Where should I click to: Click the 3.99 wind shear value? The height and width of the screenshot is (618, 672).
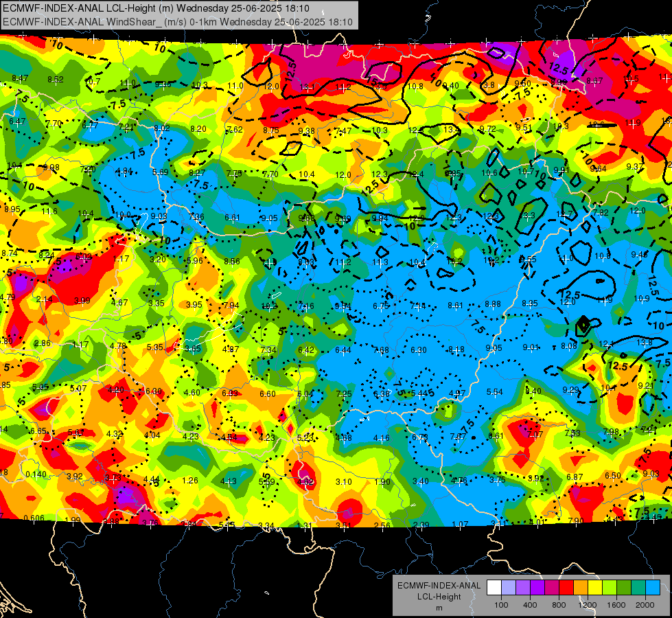82,301
